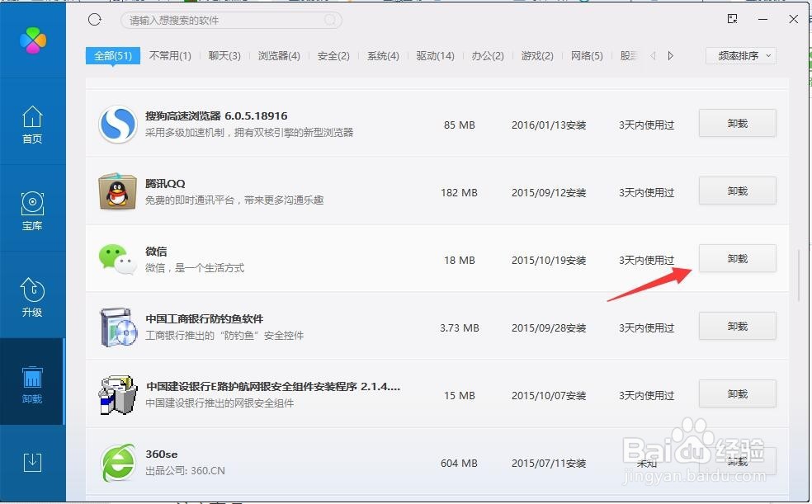Switch to the 安全(2) category tab
Image resolution: width=812 pixels, height=504 pixels.
pyautogui.click(x=333, y=56)
